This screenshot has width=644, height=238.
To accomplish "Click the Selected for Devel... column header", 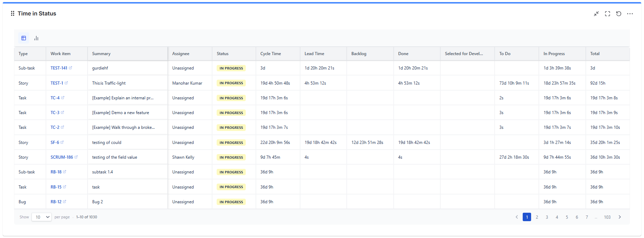I will pos(467,54).
